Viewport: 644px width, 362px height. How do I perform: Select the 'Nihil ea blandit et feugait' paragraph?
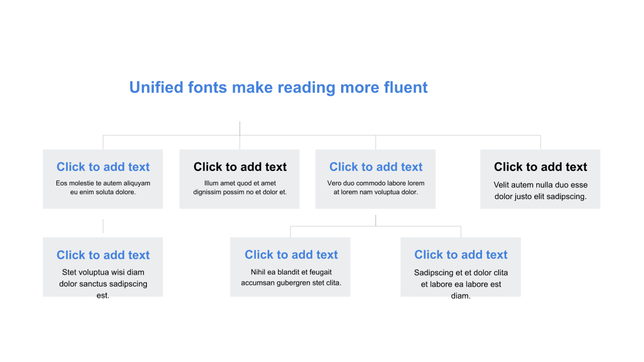pyautogui.click(x=291, y=278)
